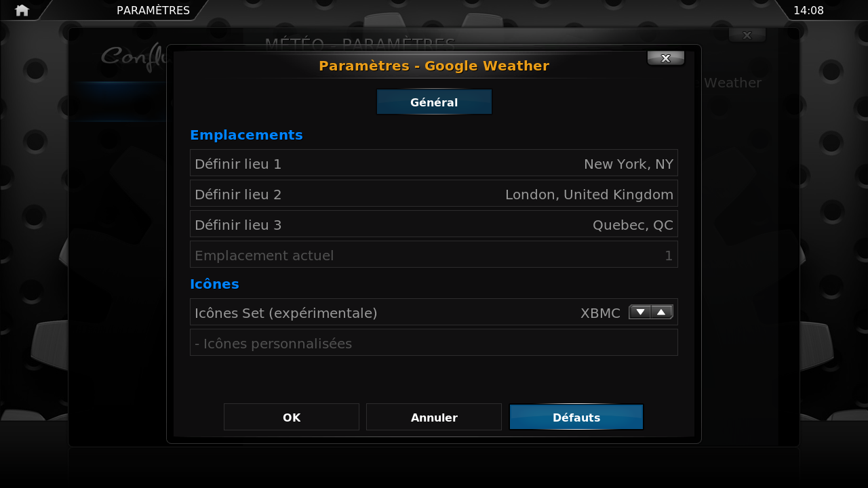Confirm settings with the OK button
Image resolution: width=868 pixels, height=488 pixels.
click(292, 418)
